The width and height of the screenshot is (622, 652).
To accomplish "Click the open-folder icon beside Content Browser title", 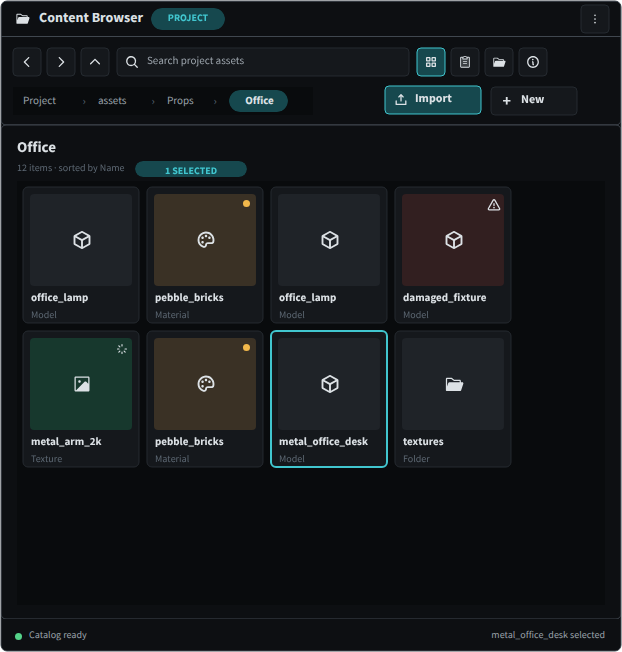I will tap(22, 19).
